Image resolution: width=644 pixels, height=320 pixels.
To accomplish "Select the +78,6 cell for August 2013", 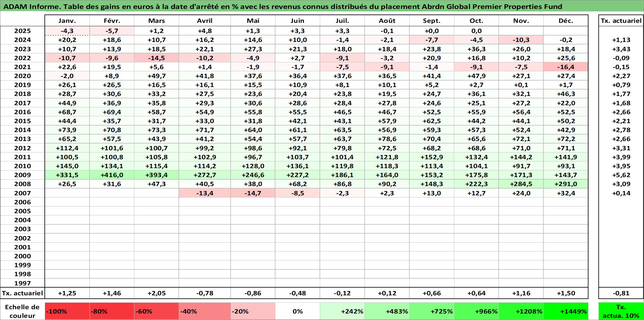I will 387,139.
